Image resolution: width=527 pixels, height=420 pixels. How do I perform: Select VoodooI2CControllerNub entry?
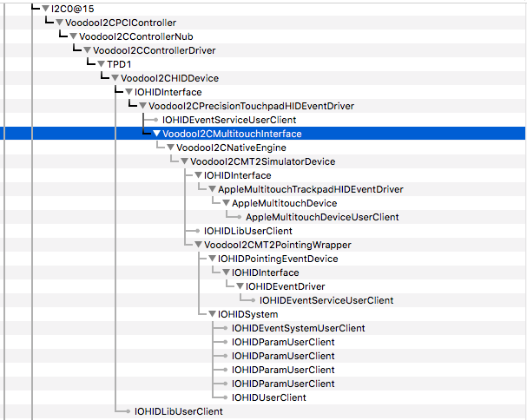(136, 36)
